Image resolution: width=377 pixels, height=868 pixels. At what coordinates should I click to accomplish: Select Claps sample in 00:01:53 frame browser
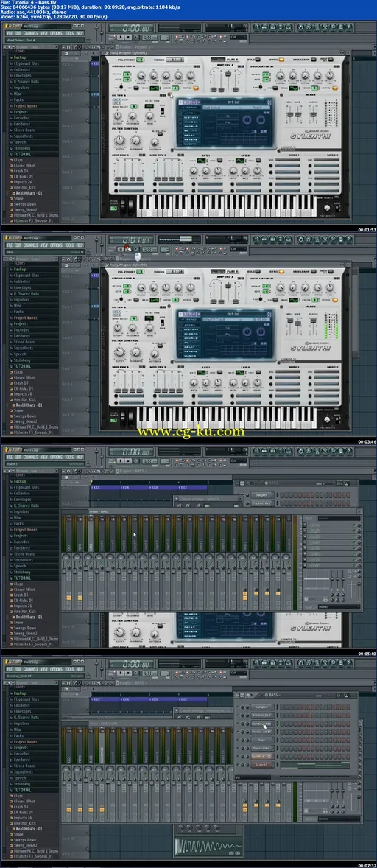(18, 161)
